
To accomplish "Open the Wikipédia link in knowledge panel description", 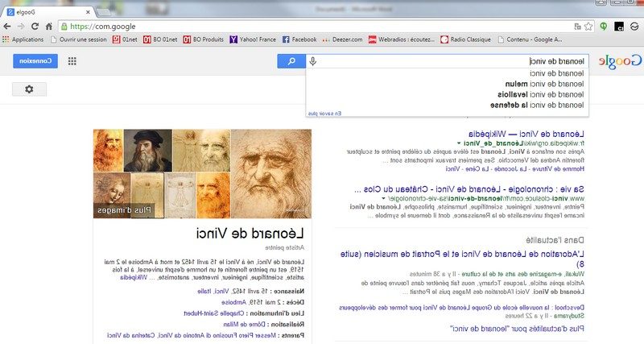I will pyautogui.click(x=134, y=277).
